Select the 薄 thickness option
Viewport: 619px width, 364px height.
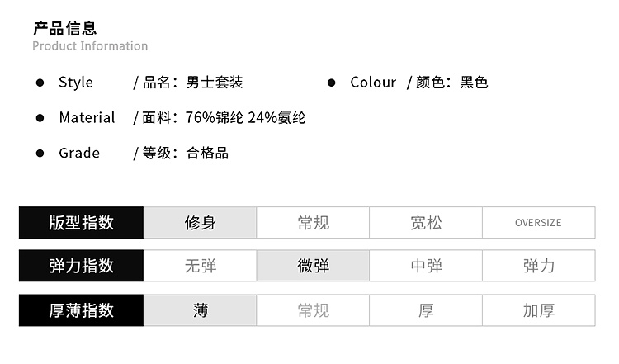[x=201, y=310]
